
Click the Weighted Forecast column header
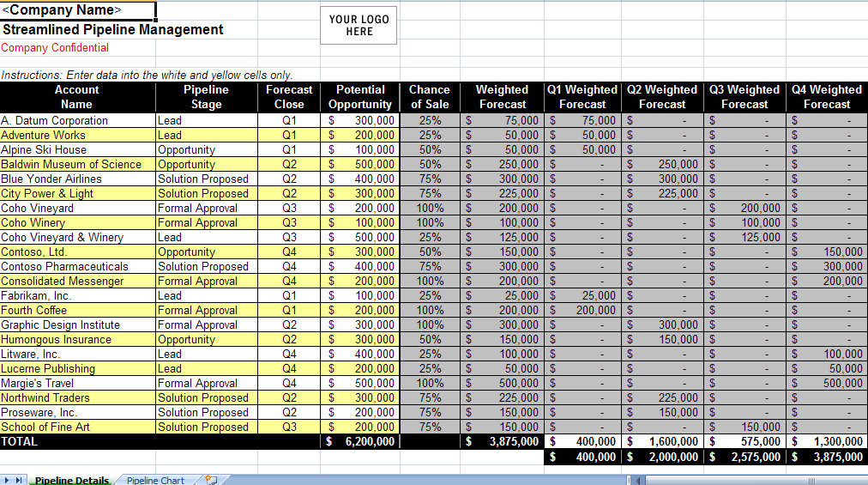[502, 97]
